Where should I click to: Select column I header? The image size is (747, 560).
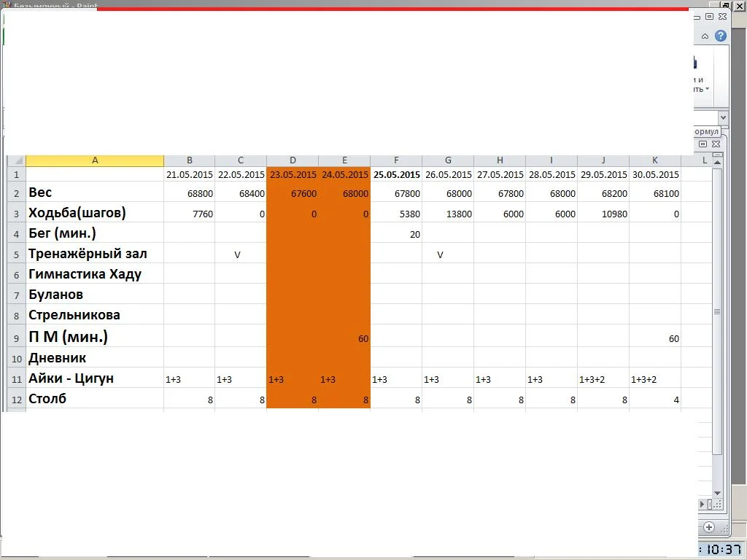[551, 160]
